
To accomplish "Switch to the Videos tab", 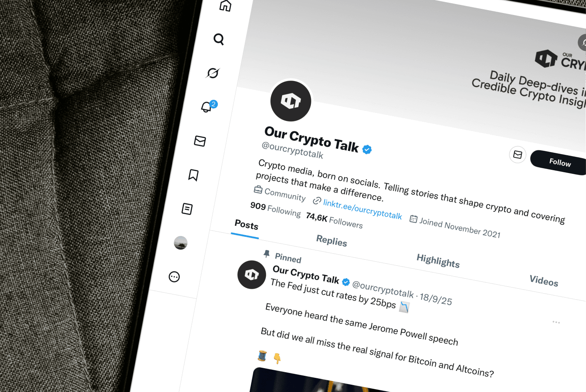I will (544, 281).
